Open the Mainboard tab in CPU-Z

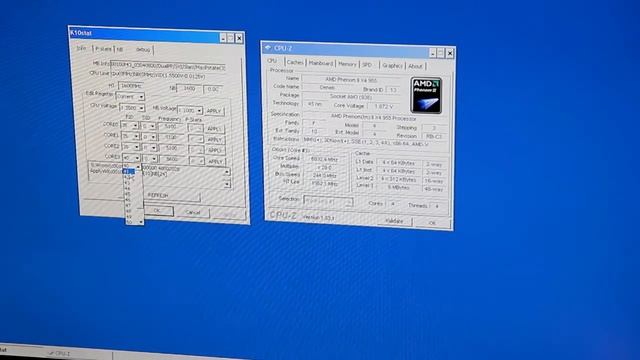point(321,63)
